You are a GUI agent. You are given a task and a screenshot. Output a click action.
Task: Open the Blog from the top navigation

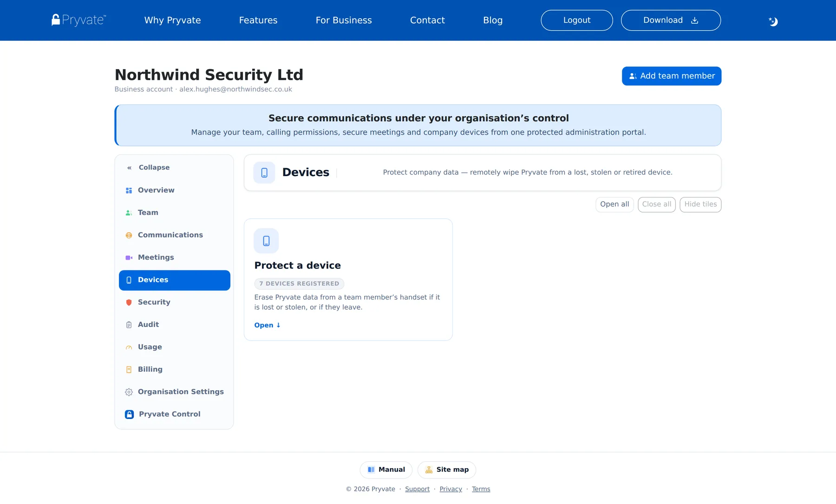[x=493, y=20]
